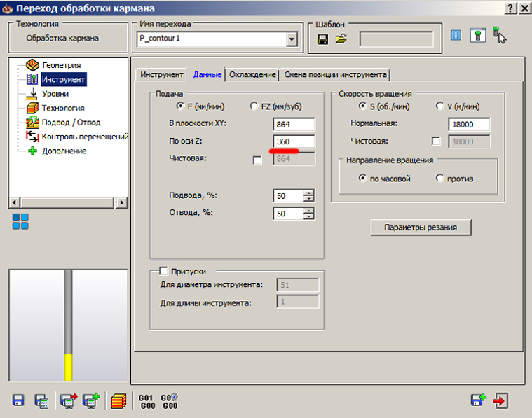532x418 pixels.
Task: Select по часовой rotation direction
Action: pyautogui.click(x=362, y=178)
